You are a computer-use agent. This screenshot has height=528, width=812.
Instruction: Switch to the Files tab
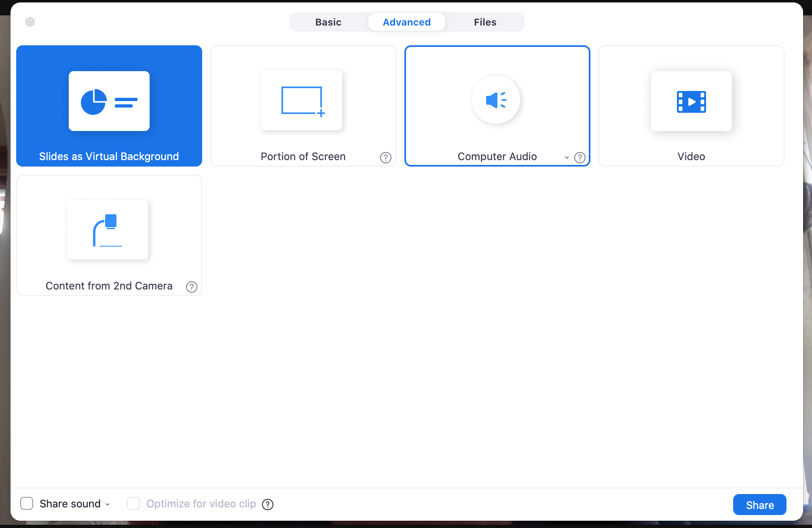pos(485,22)
